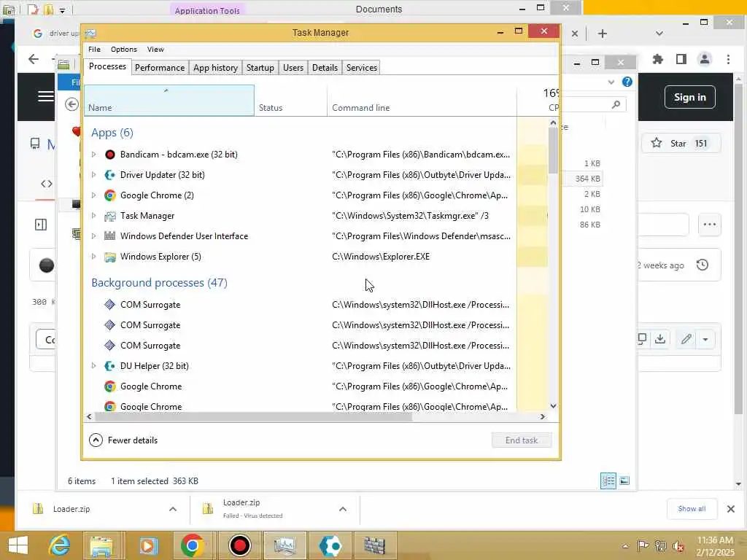Open Chrome side panel icon
The height and width of the screenshot is (560, 747).
click(x=681, y=60)
